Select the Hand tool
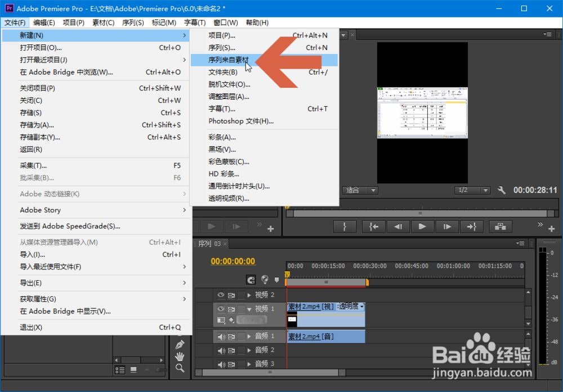Image resolution: width=563 pixels, height=392 pixels. (x=180, y=357)
